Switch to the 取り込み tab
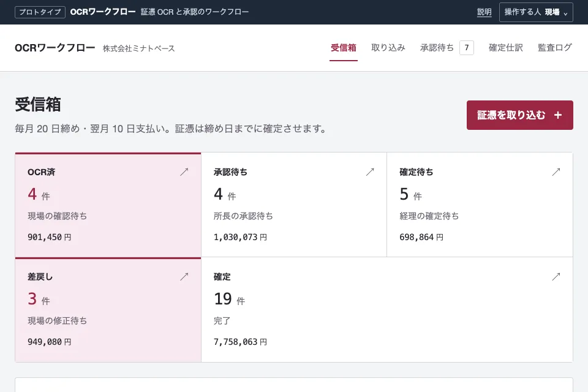This screenshot has width=588, height=392. click(388, 48)
